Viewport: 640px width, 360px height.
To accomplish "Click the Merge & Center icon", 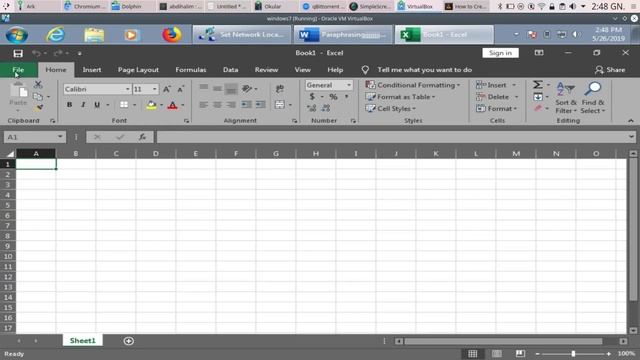I will pos(280,105).
